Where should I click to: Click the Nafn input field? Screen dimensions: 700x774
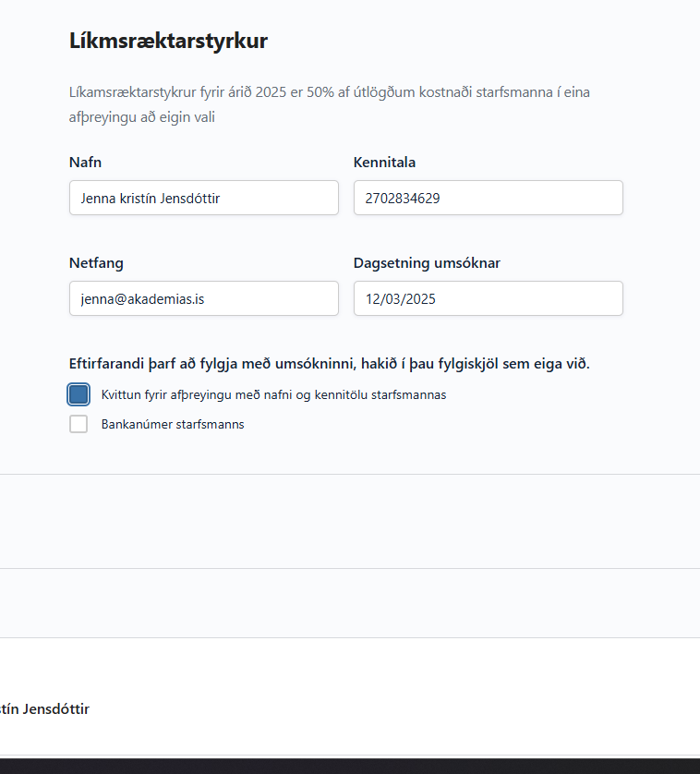coord(203,198)
